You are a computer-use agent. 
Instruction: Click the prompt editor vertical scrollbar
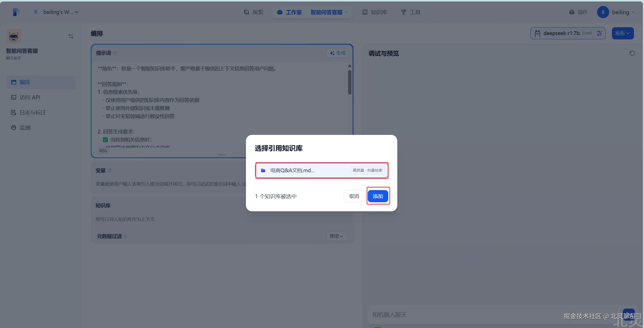click(349, 82)
